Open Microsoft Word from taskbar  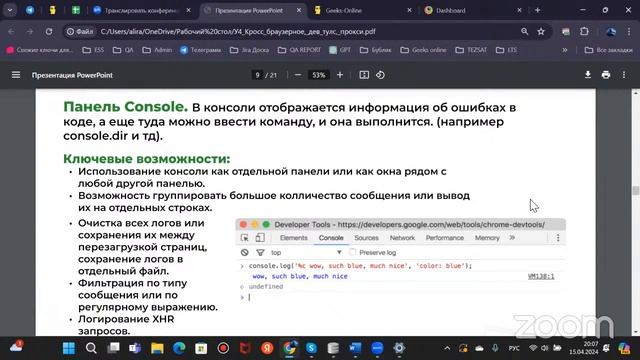tap(356, 348)
